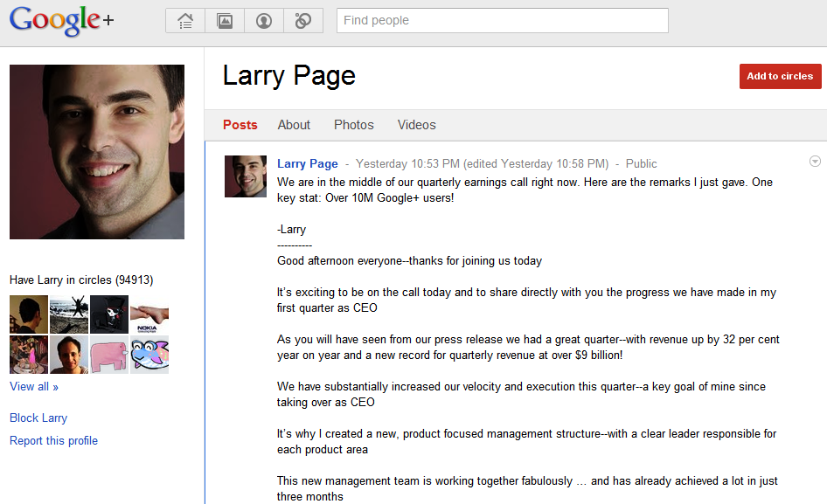Click the Add to circles button
Viewport: 827px width, 504px height.
coord(780,77)
